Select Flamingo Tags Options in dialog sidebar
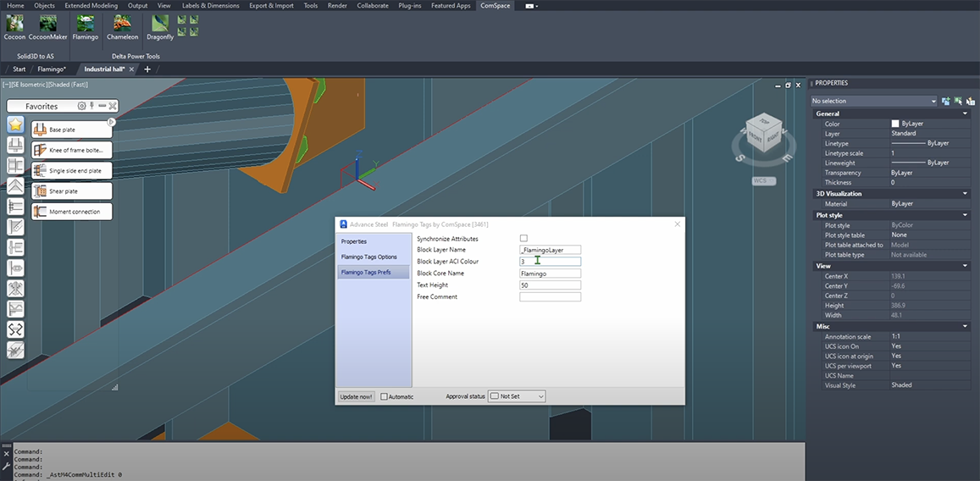The width and height of the screenshot is (980, 481). pos(374,257)
